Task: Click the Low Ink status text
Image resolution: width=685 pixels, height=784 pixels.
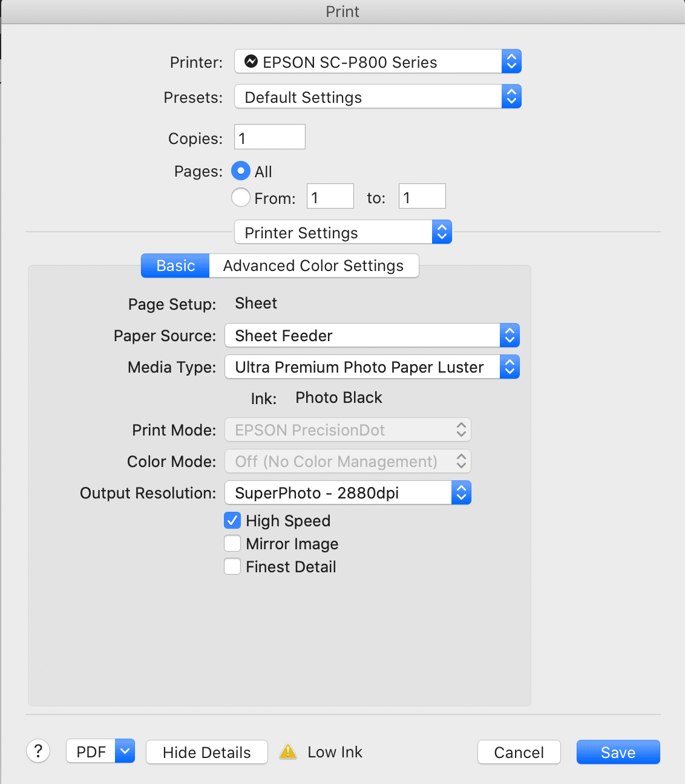Action: coord(335,752)
